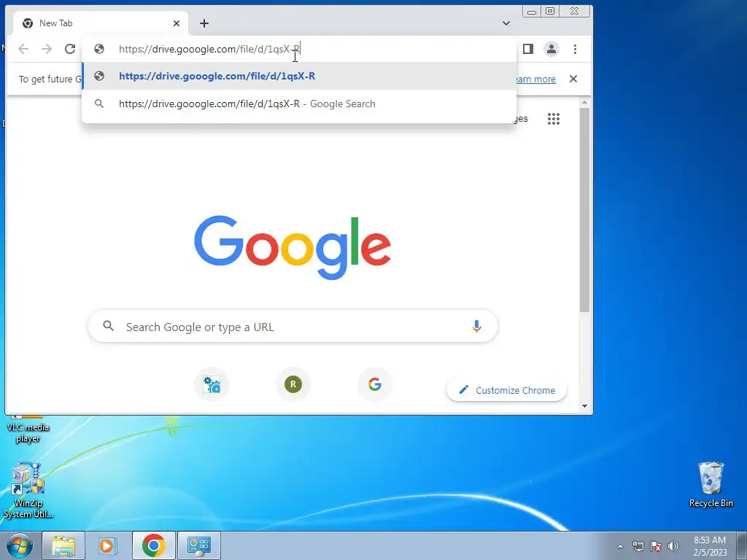Click the scrollbar up arrow
This screenshot has height=560, width=747.
click(584, 102)
